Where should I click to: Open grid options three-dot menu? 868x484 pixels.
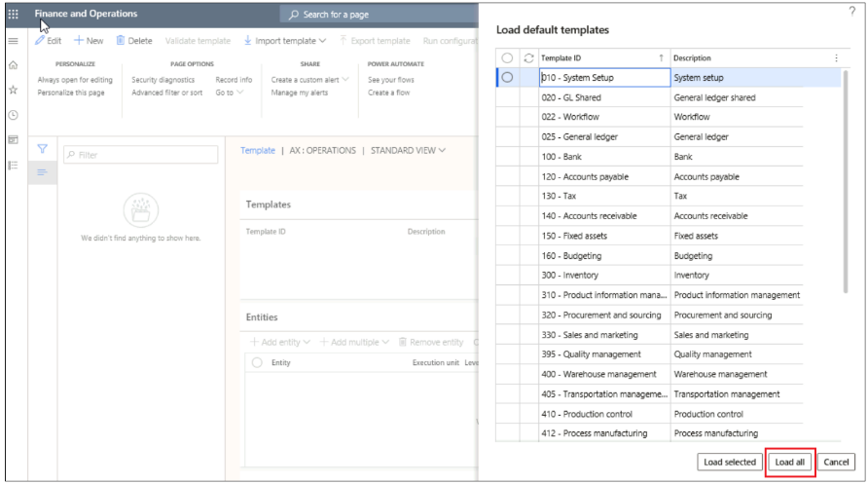836,57
